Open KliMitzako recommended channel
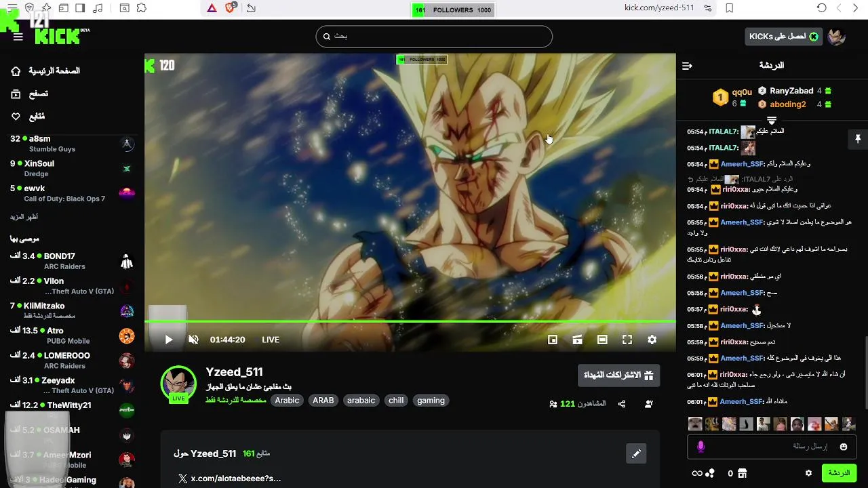868x488 pixels. tap(72, 311)
